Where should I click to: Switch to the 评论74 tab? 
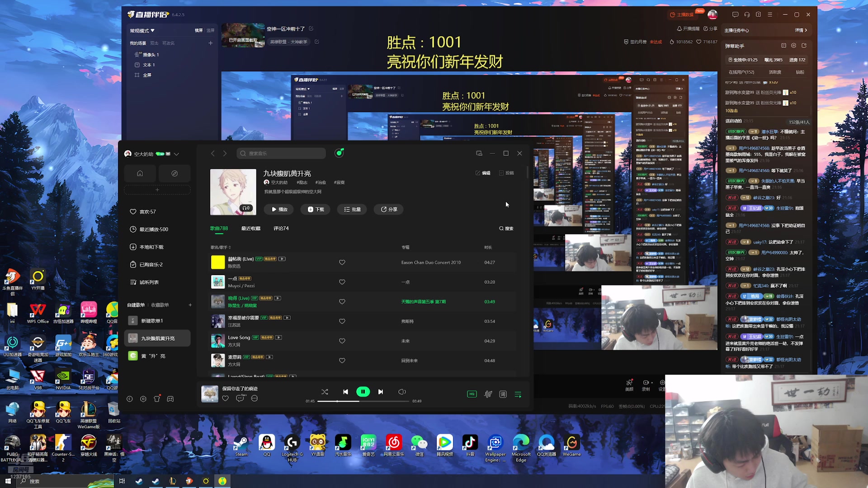click(x=281, y=228)
